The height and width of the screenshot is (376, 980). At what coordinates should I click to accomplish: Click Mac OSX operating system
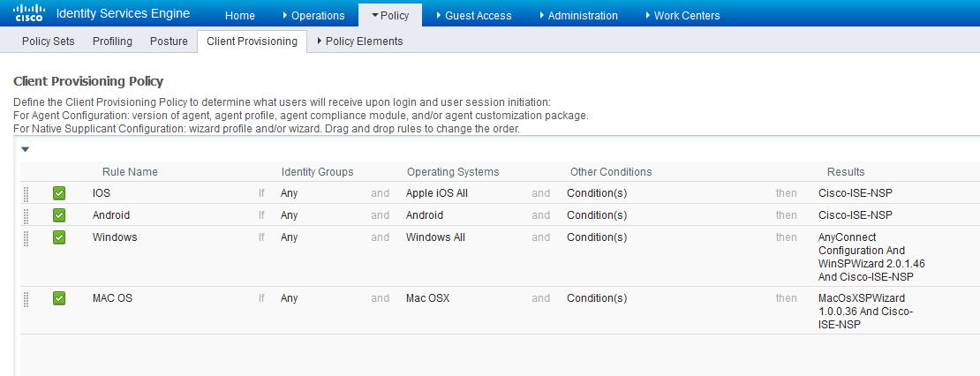pyautogui.click(x=428, y=298)
